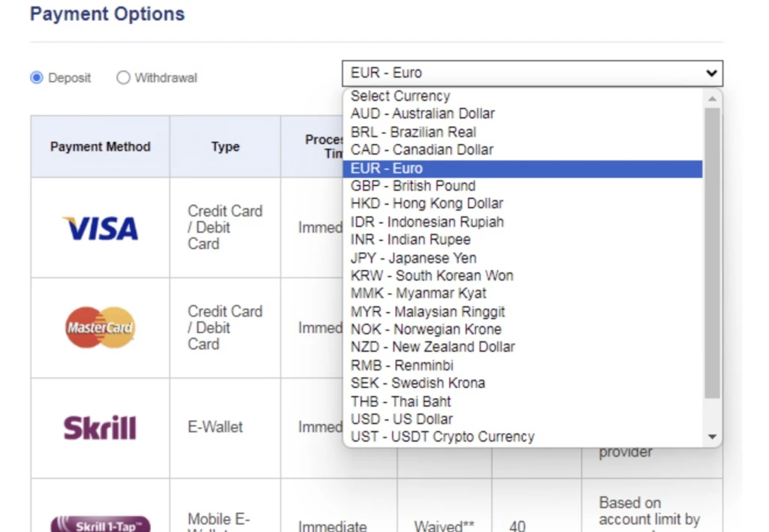Collapse the EUR - Euro currency dropdown
769x532 pixels.
[532, 74]
